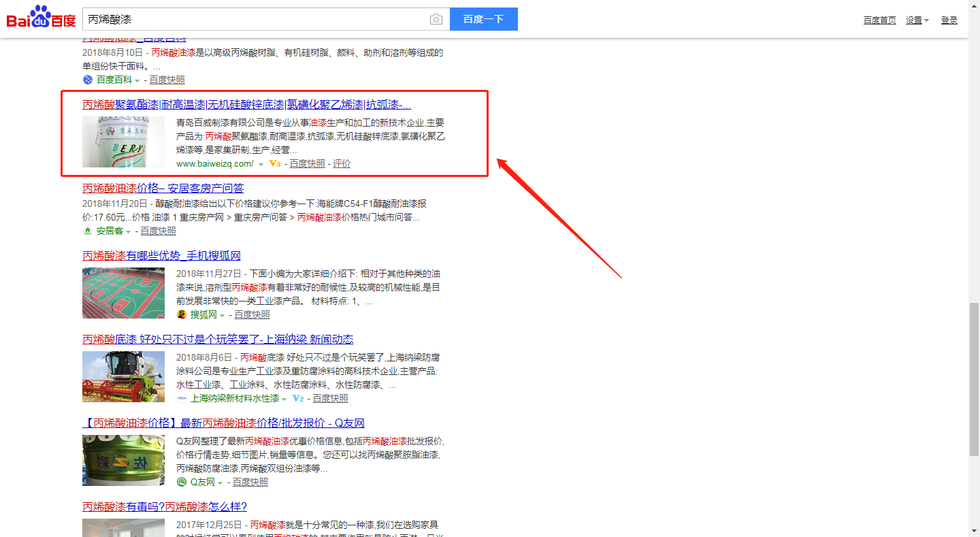Click the combine harvester thumbnail

(124, 376)
